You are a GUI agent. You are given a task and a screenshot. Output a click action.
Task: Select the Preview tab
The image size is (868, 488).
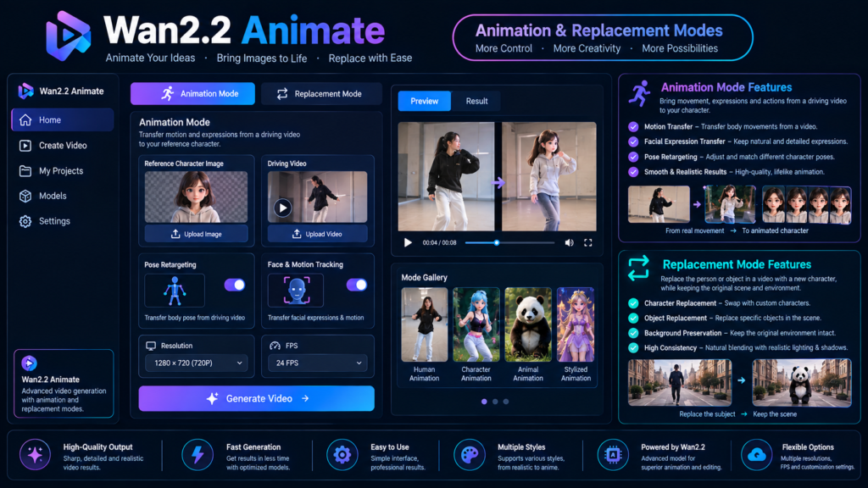[x=425, y=102]
